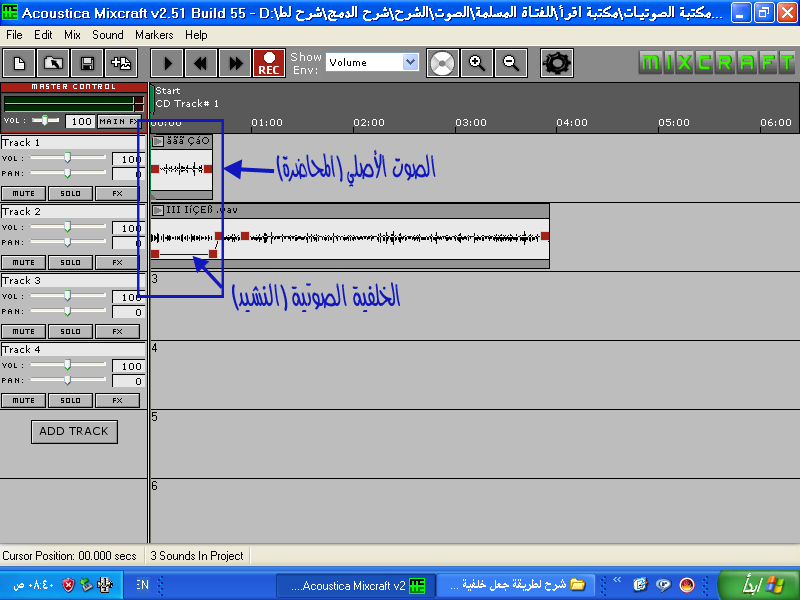The width and height of the screenshot is (800, 600).
Task: Open FX for Track 3
Action: pos(117,331)
